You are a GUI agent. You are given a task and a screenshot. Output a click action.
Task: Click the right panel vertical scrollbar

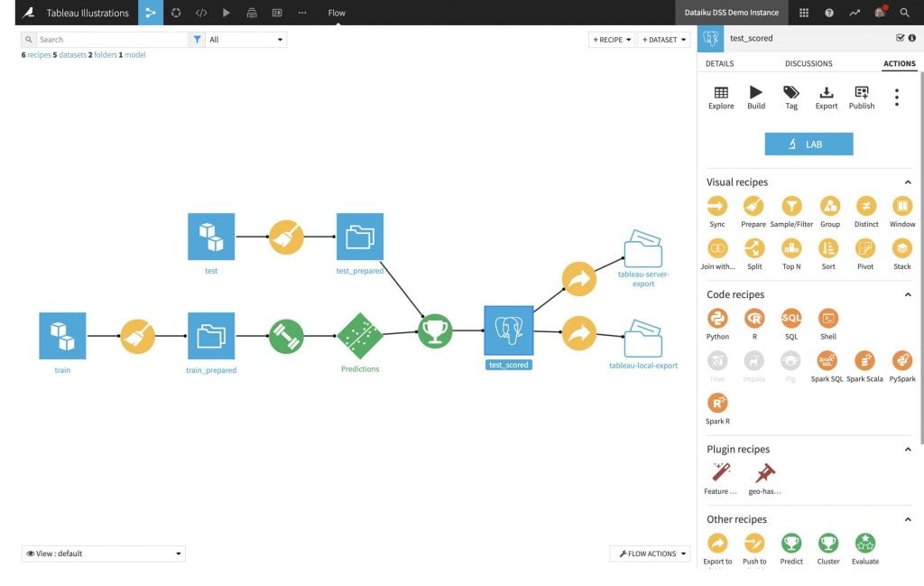tap(921, 257)
